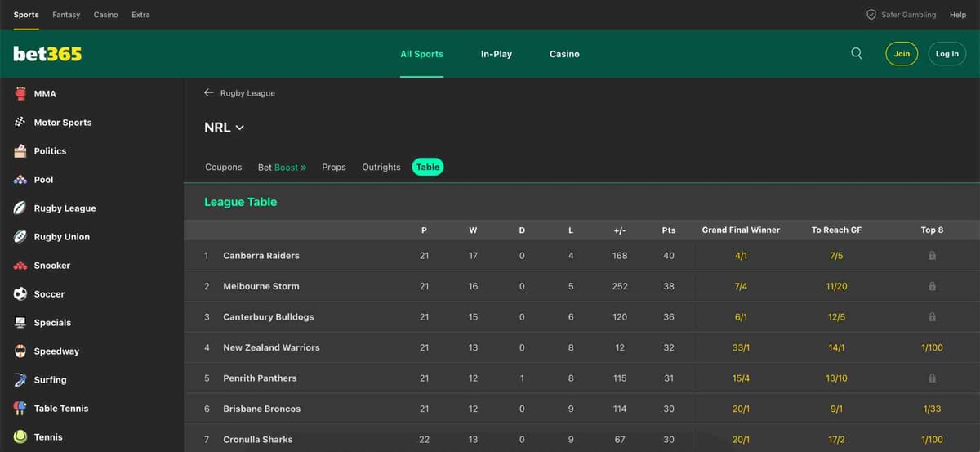Select New Zealand Warriors 33/1 odds
The height and width of the screenshot is (452, 980).
coord(741,347)
